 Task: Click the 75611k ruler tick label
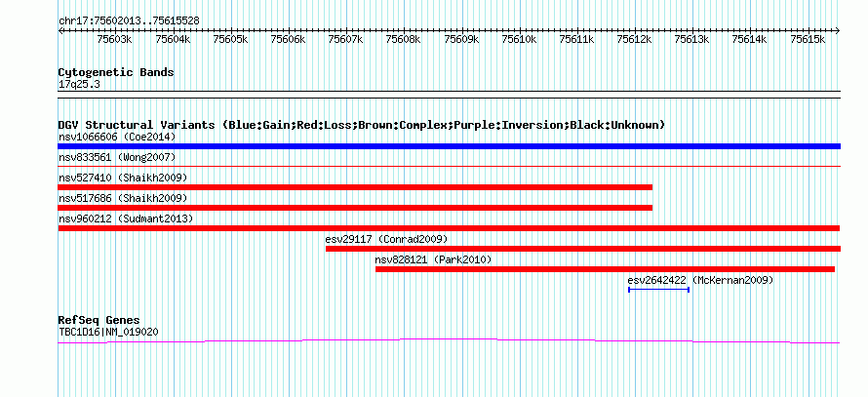(576, 39)
